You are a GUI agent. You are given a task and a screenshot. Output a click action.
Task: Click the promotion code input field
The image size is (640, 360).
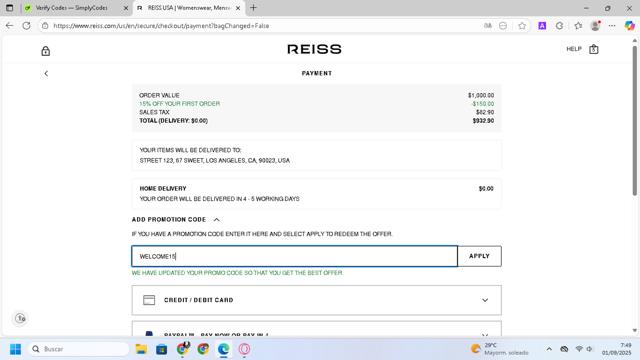[x=294, y=256]
